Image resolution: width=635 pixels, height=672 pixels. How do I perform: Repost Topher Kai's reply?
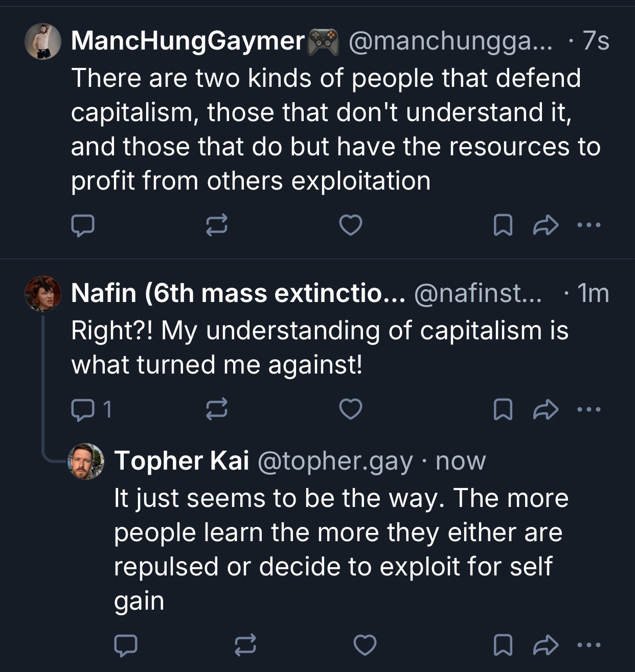[x=245, y=645]
